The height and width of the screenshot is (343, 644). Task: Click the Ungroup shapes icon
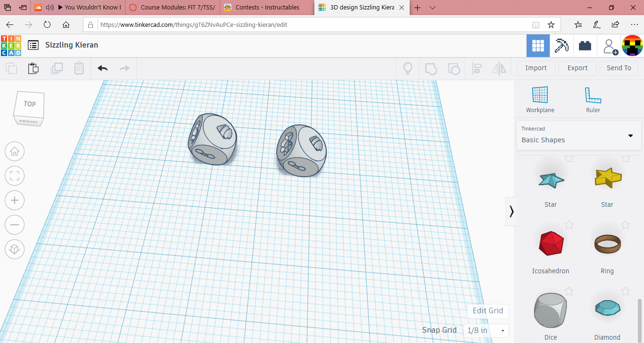[x=454, y=68]
